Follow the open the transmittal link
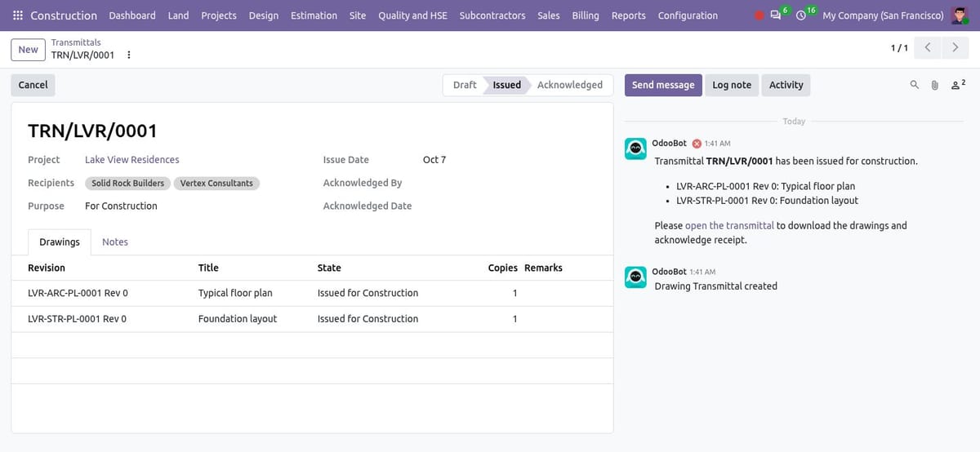The height and width of the screenshot is (452, 980). (729, 225)
